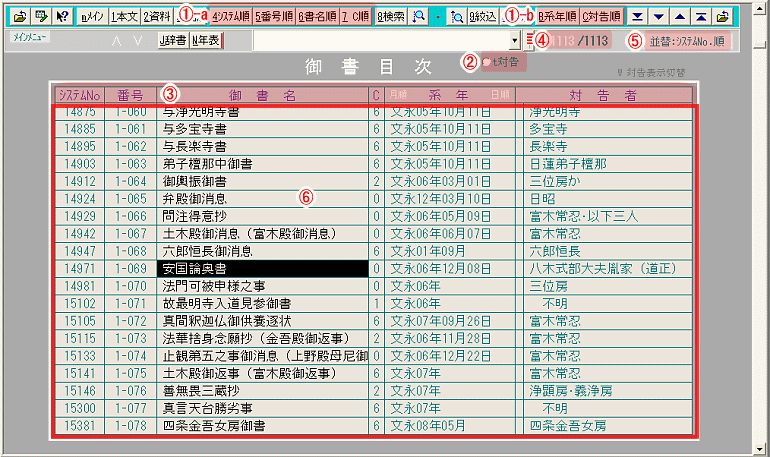Click the folder icon at toolbar right end

[x=724, y=17]
